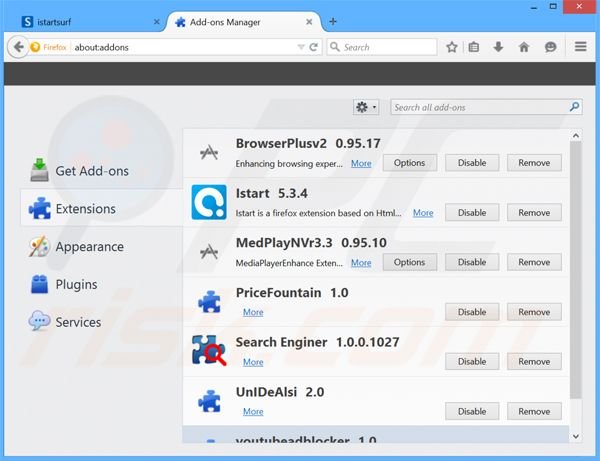Click the Appearance paintbrush icon
Image resolution: width=600 pixels, height=461 pixels.
tap(39, 246)
